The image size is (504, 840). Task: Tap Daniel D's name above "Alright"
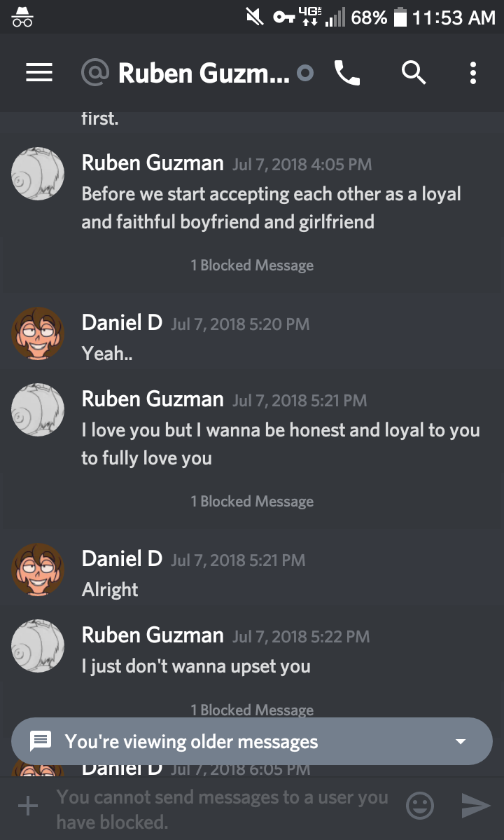click(122, 559)
